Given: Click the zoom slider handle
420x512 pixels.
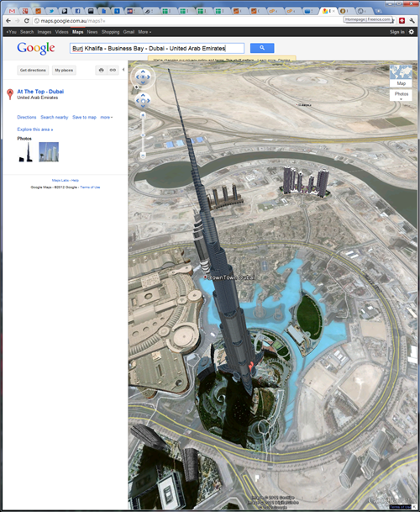Looking at the screenshot, I should pyautogui.click(x=143, y=135).
